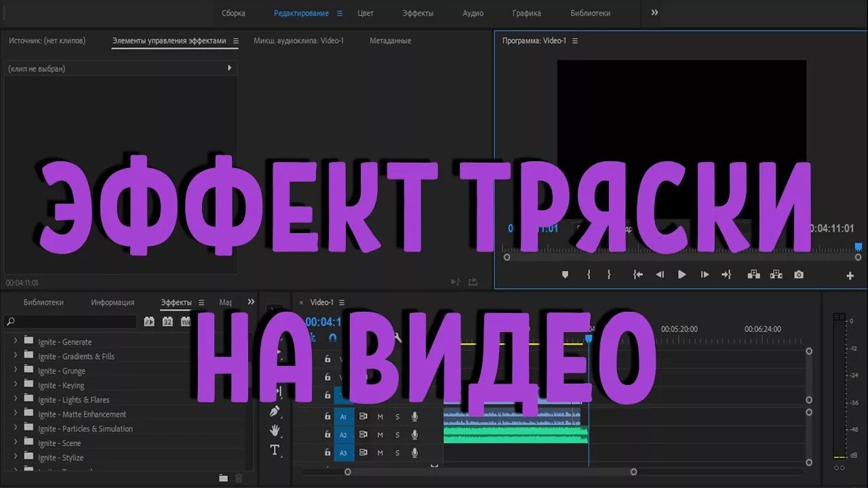Create new custom bin in Effects panel

pyautogui.click(x=223, y=478)
